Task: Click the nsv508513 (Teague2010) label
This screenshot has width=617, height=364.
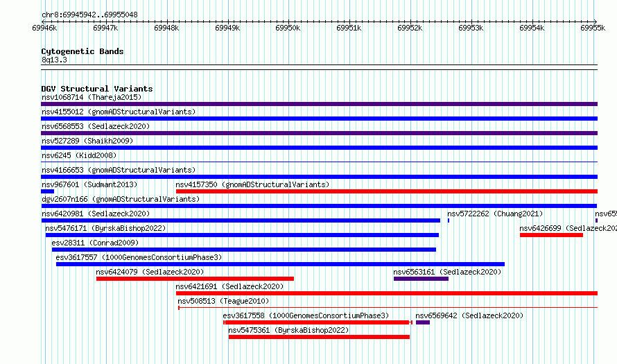Action: [223, 301]
